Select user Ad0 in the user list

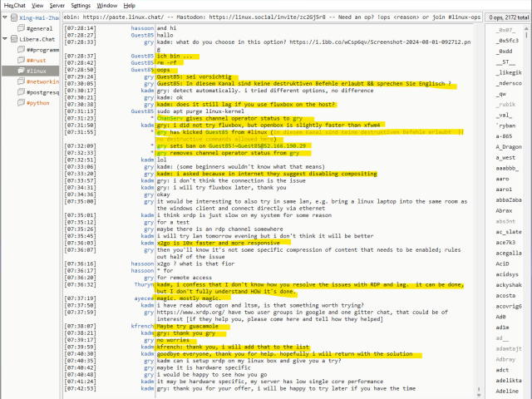pyautogui.click(x=500, y=317)
